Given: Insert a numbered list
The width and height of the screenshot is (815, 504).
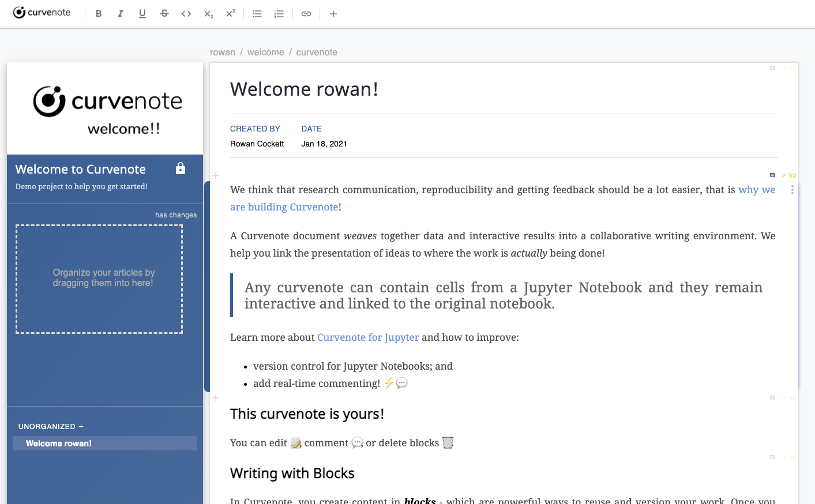Looking at the screenshot, I should pyautogui.click(x=279, y=14).
